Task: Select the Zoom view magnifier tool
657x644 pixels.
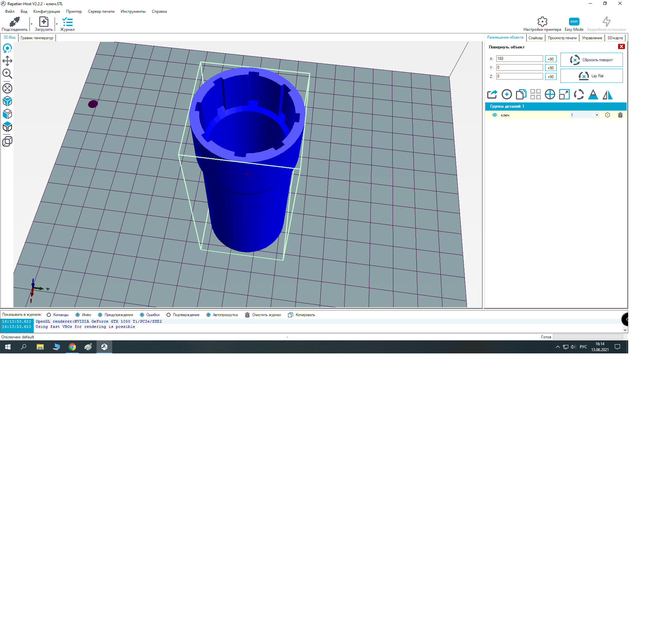Action: pos(8,74)
